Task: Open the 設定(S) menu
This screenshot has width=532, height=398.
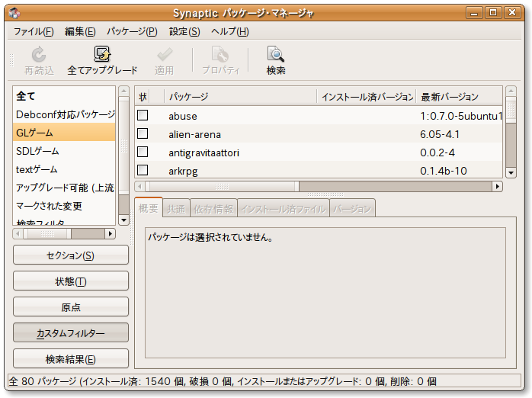Action: [184, 31]
